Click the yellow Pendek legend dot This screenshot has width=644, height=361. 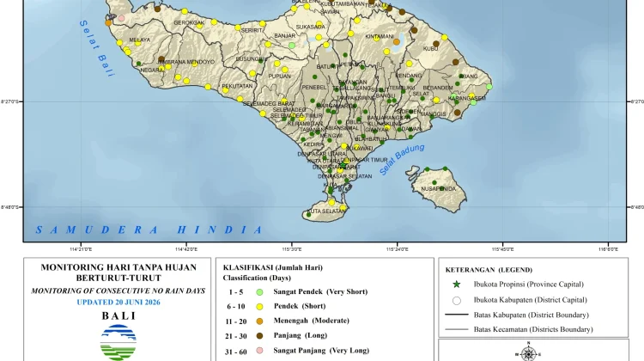pos(259,307)
